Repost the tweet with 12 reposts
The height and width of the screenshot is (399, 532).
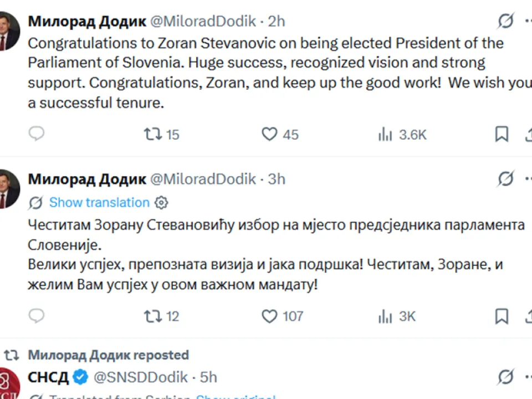[152, 316]
